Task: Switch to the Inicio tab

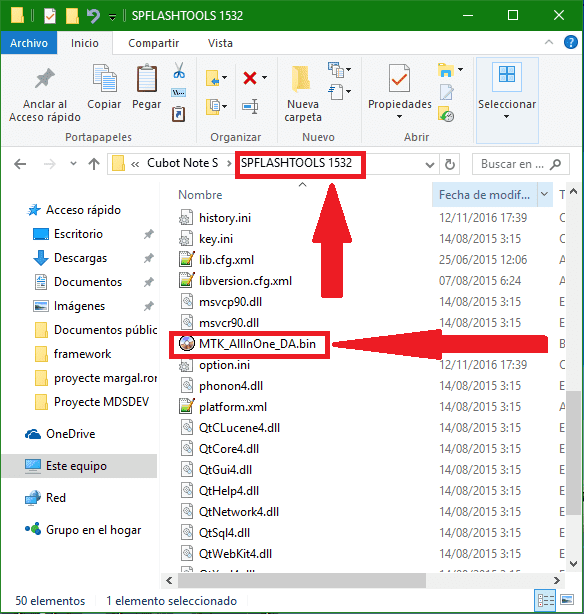Action: [85, 43]
